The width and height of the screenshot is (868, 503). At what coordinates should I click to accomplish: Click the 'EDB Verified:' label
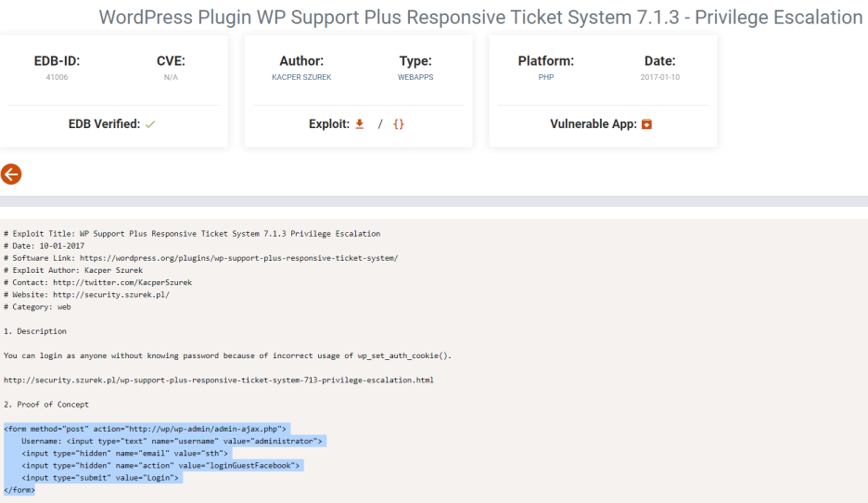[x=104, y=124]
